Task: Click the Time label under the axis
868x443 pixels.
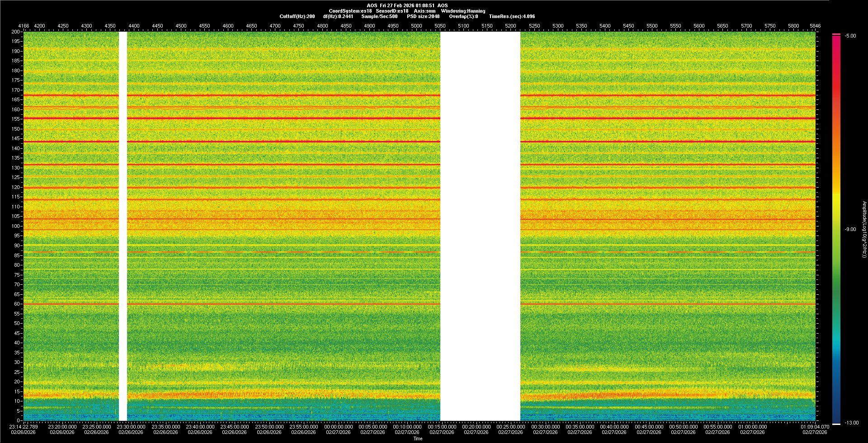Action: click(418, 438)
